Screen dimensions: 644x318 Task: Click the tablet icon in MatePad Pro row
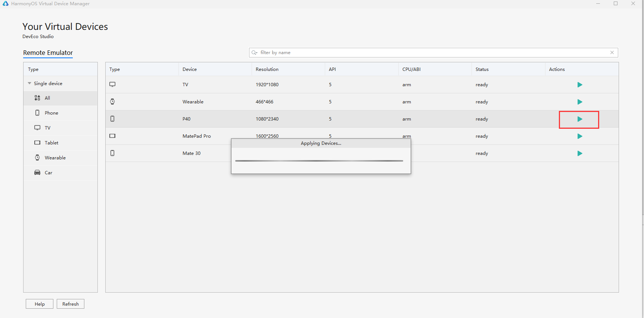(112, 136)
